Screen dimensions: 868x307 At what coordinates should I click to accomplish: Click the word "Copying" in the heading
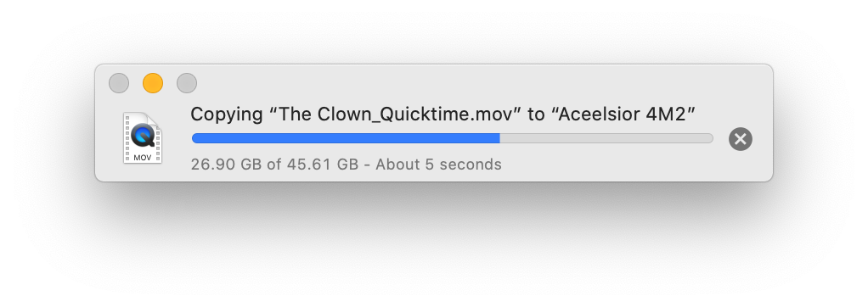[227, 115]
